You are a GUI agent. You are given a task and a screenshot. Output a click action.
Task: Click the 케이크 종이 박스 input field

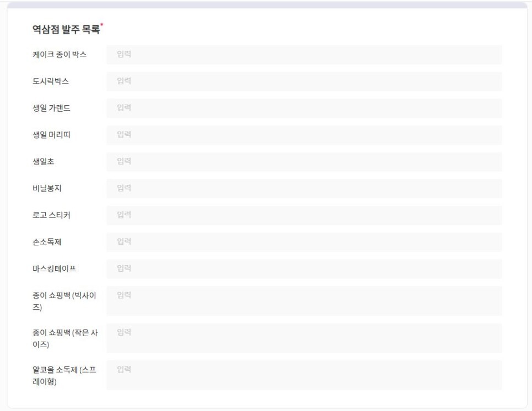tap(305, 54)
